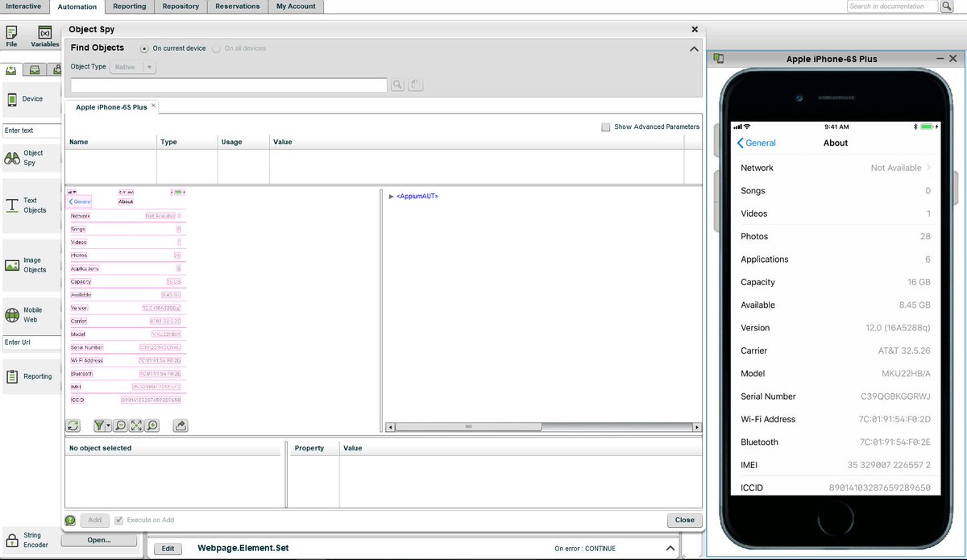The image size is (967, 560).
Task: Choose the Image Objects tool
Action: tap(31, 265)
